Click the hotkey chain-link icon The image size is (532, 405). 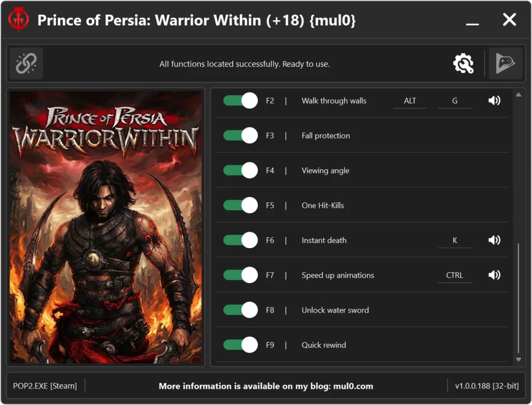(x=26, y=63)
